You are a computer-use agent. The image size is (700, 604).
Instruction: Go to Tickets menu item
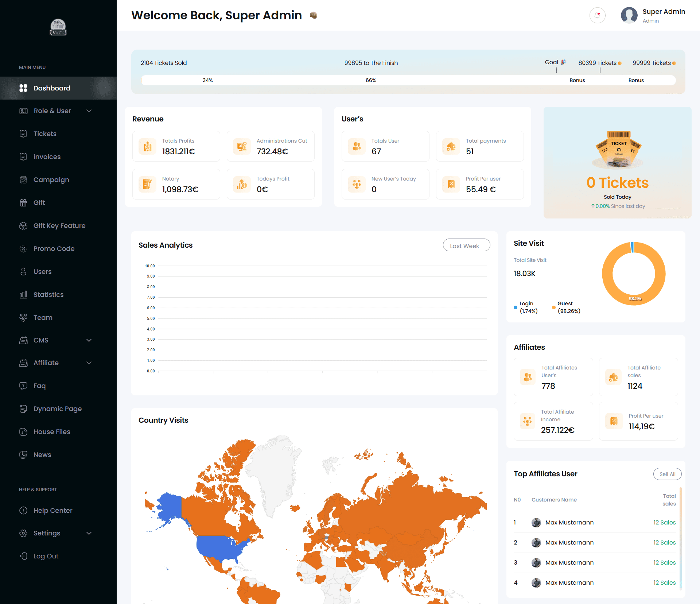(x=45, y=134)
